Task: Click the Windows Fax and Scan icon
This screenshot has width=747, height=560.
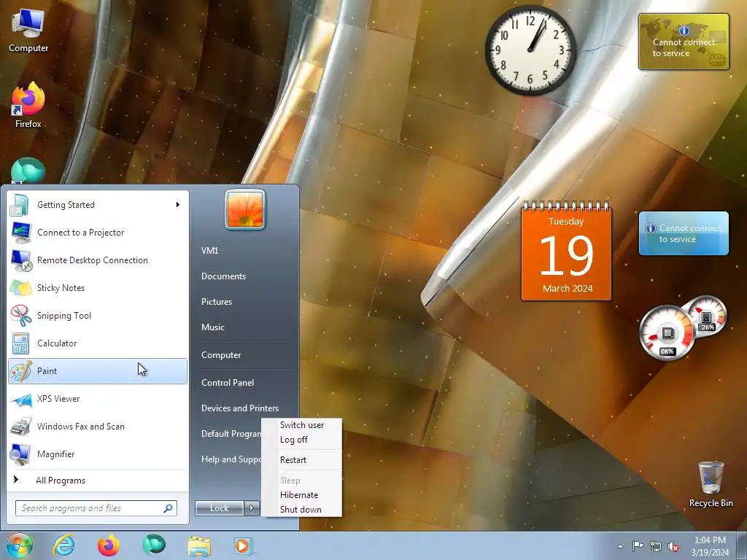Action: point(20,426)
